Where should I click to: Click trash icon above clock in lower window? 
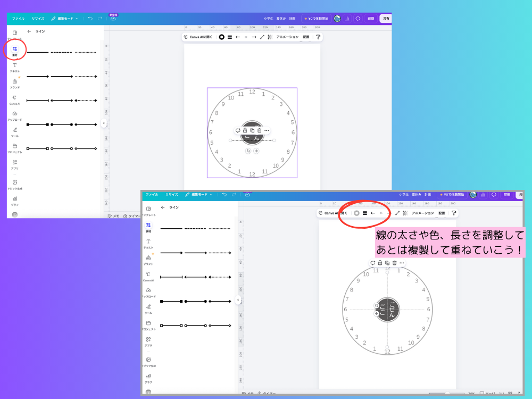coord(394,263)
